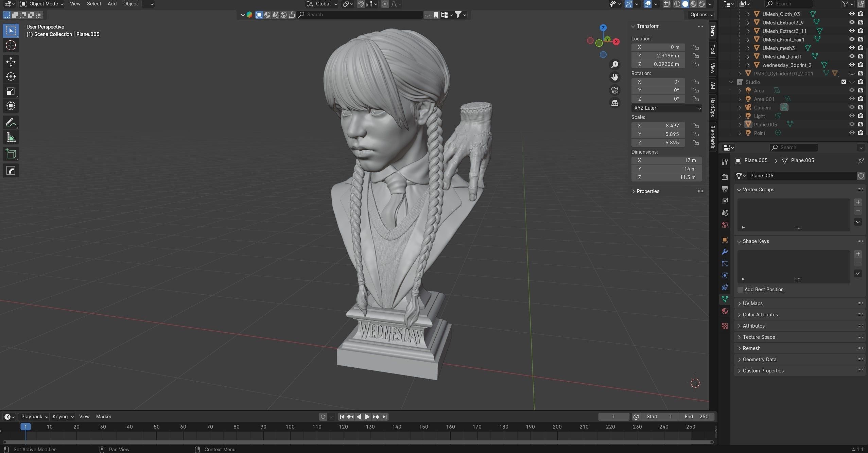Image resolution: width=868 pixels, height=453 pixels.
Task: Toggle visibility of Plane.005 in outliner
Action: [852, 124]
